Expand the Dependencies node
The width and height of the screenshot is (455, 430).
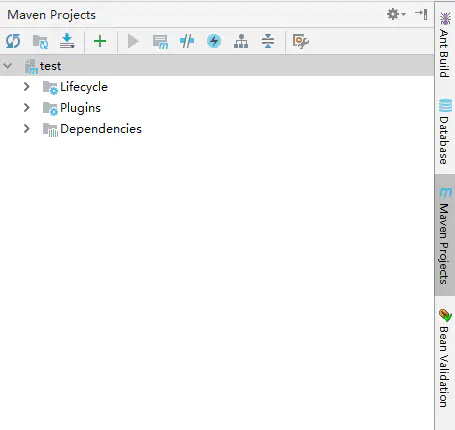click(x=27, y=129)
